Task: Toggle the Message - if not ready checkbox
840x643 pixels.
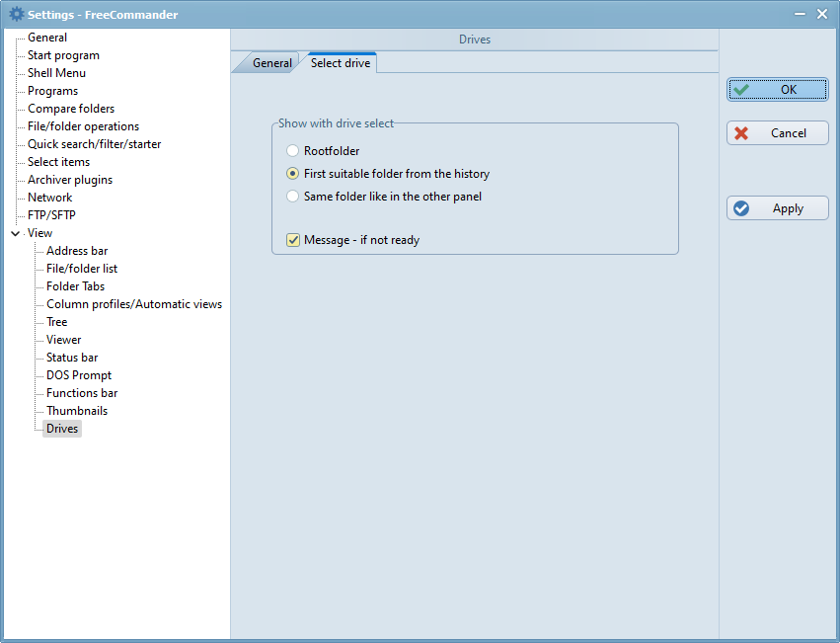Action: (x=293, y=240)
